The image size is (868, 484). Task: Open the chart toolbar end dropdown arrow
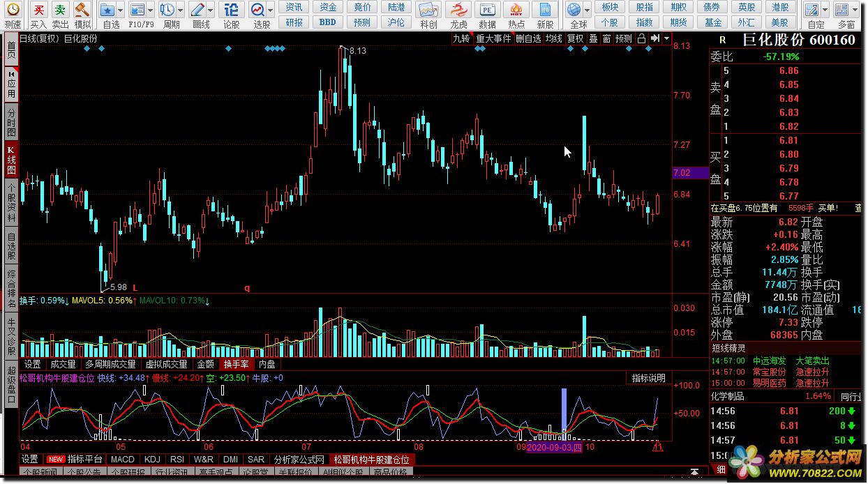pyautogui.click(x=667, y=38)
